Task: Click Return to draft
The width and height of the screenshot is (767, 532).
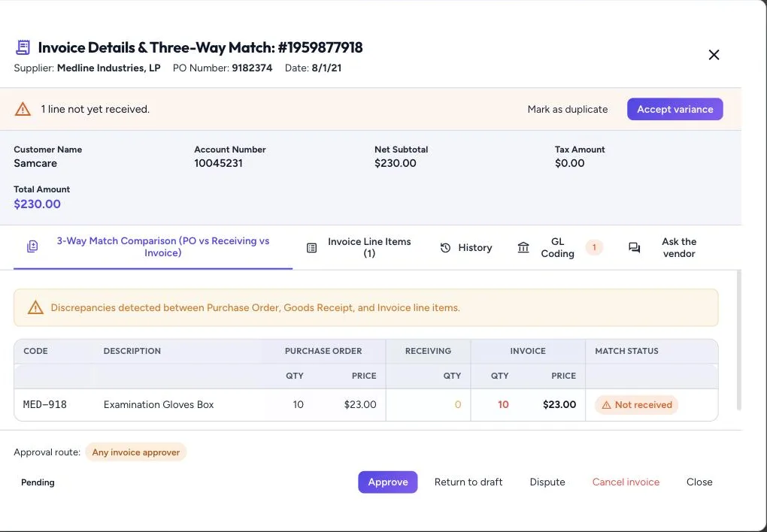Action: tap(468, 482)
